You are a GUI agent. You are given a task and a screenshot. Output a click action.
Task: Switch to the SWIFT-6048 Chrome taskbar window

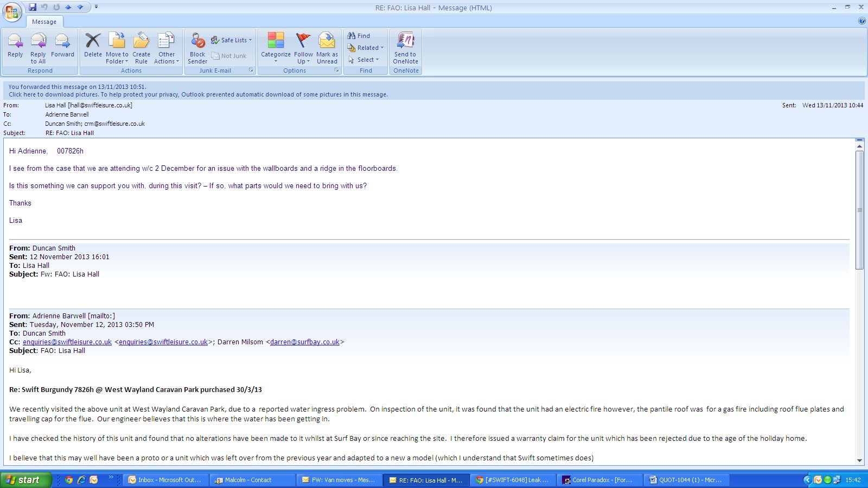coord(513,480)
